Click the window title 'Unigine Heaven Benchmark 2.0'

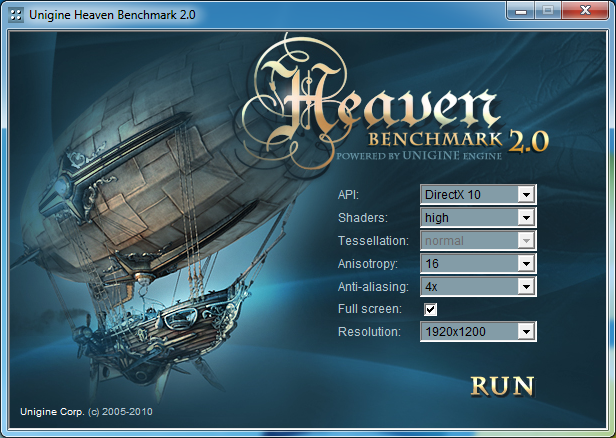tap(112, 15)
